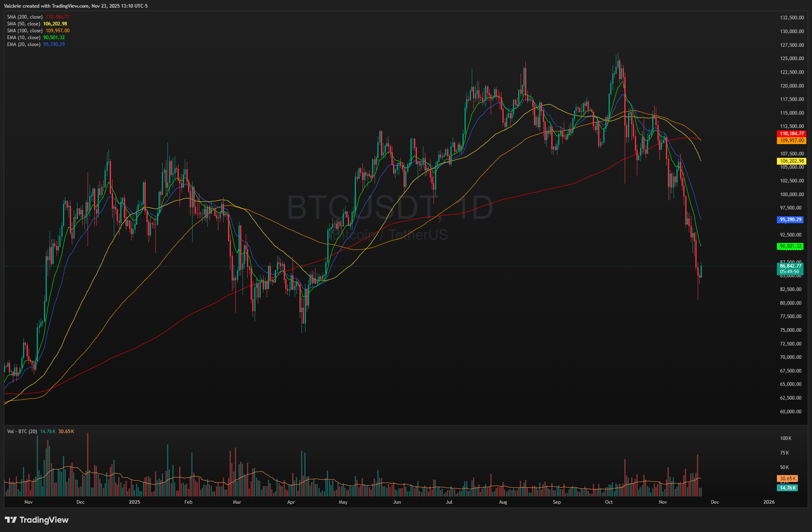This screenshot has width=812, height=532.
Task: Click the EMA (20, close) legend label
Action: pyautogui.click(x=23, y=44)
